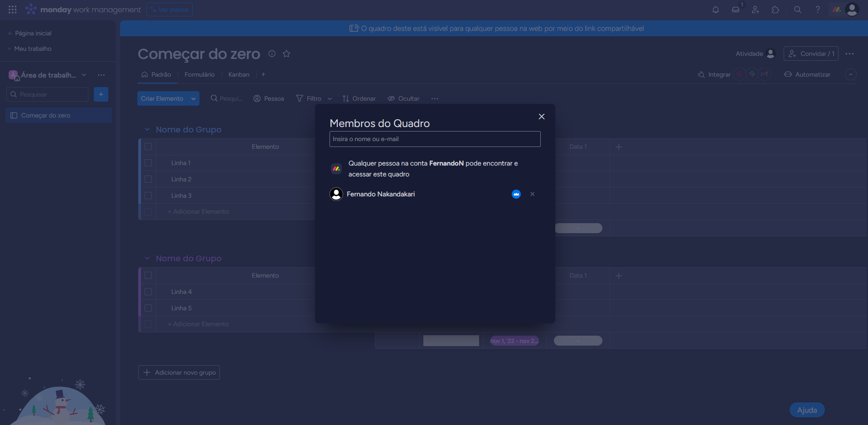This screenshot has height=425, width=868.
Task: Check the Linha 1 checkbox
Action: coord(148,163)
